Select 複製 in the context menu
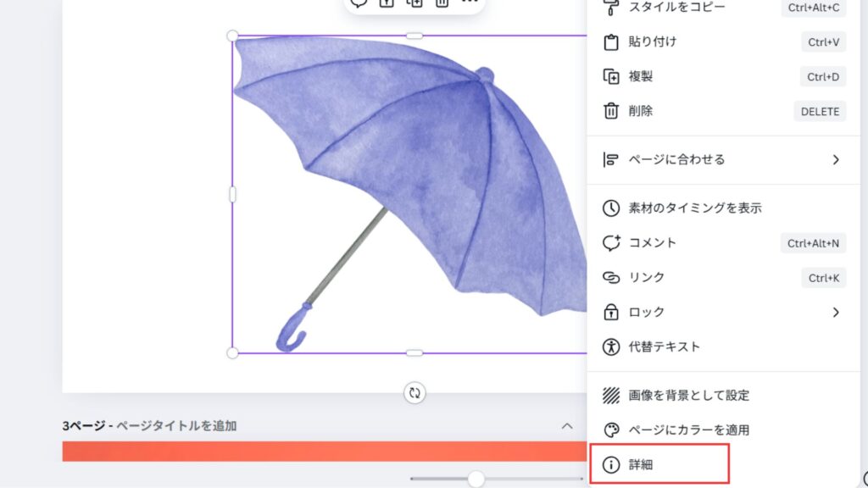The width and height of the screenshot is (868, 488). coord(723,76)
